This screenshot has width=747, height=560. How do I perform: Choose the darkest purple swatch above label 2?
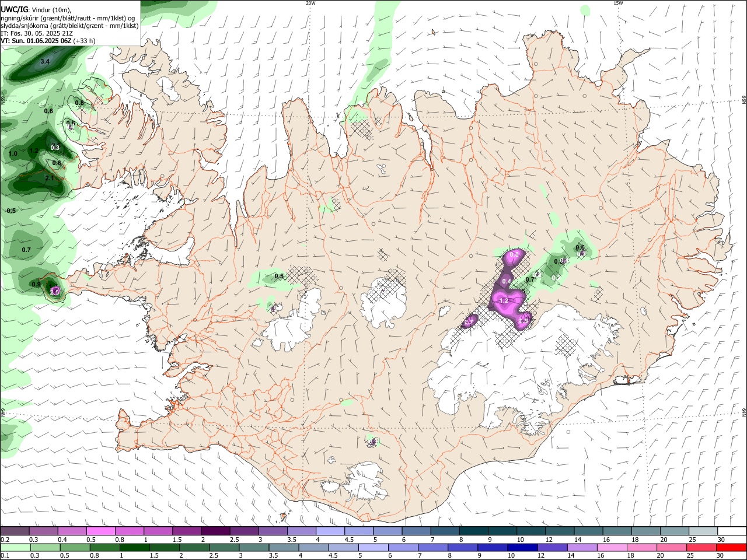coord(215,531)
